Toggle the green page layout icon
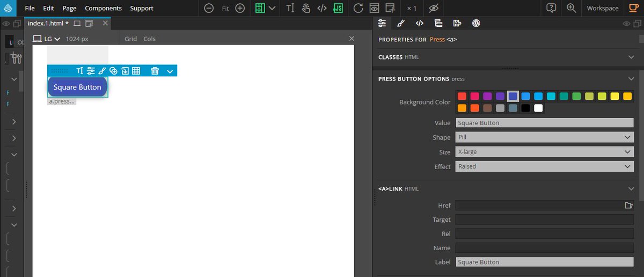The image size is (644, 277). click(x=260, y=8)
